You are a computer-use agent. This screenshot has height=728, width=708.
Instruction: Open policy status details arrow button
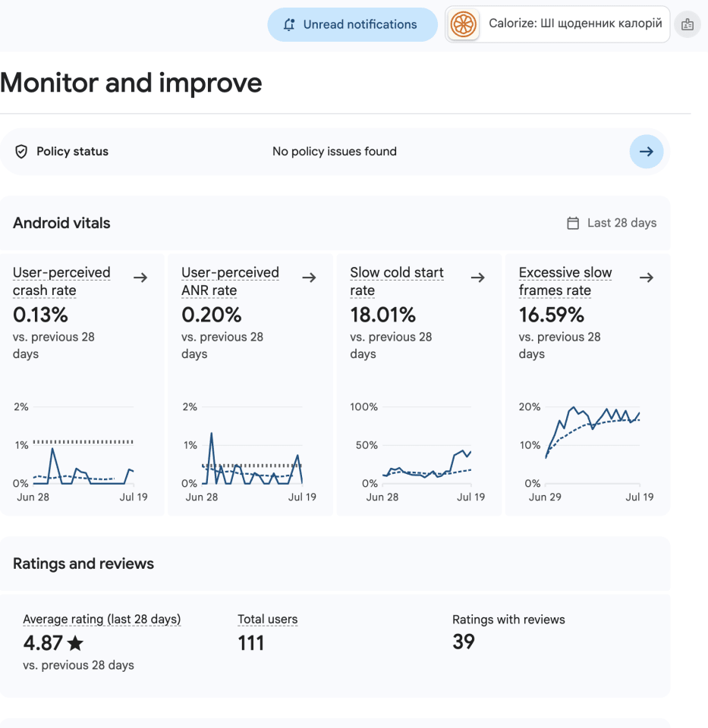(x=647, y=152)
